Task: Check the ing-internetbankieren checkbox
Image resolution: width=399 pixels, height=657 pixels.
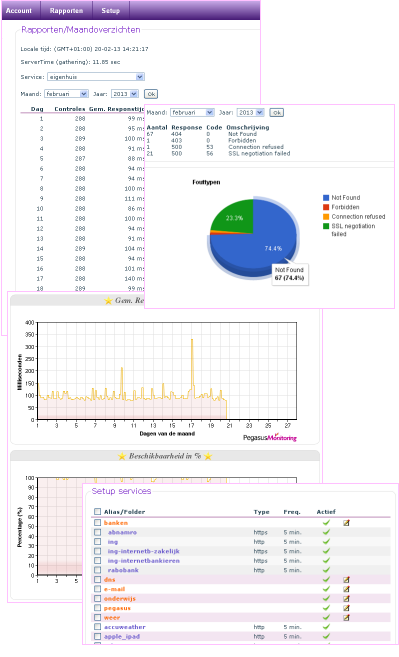Action: coord(98,561)
